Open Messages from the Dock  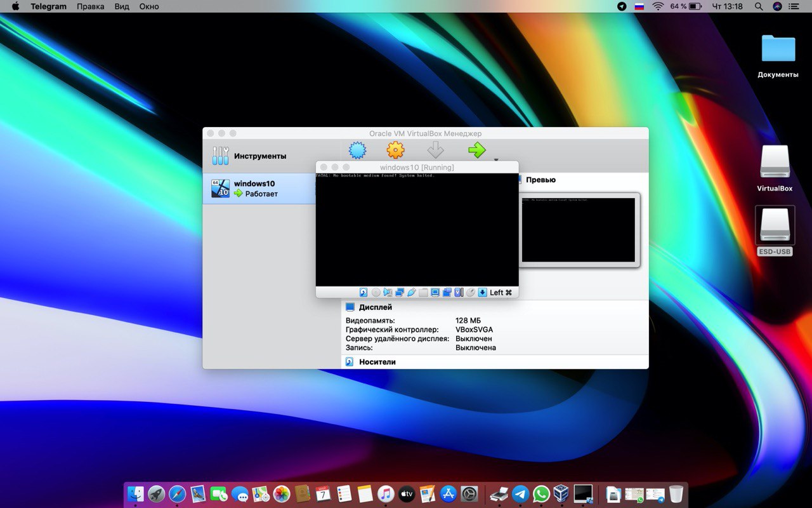click(x=240, y=493)
